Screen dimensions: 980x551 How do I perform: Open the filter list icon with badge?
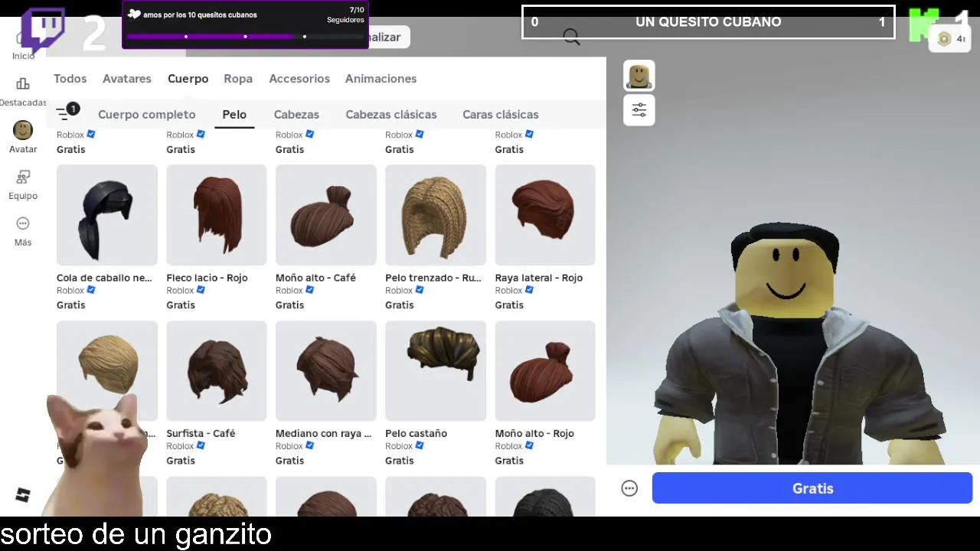coord(67,112)
